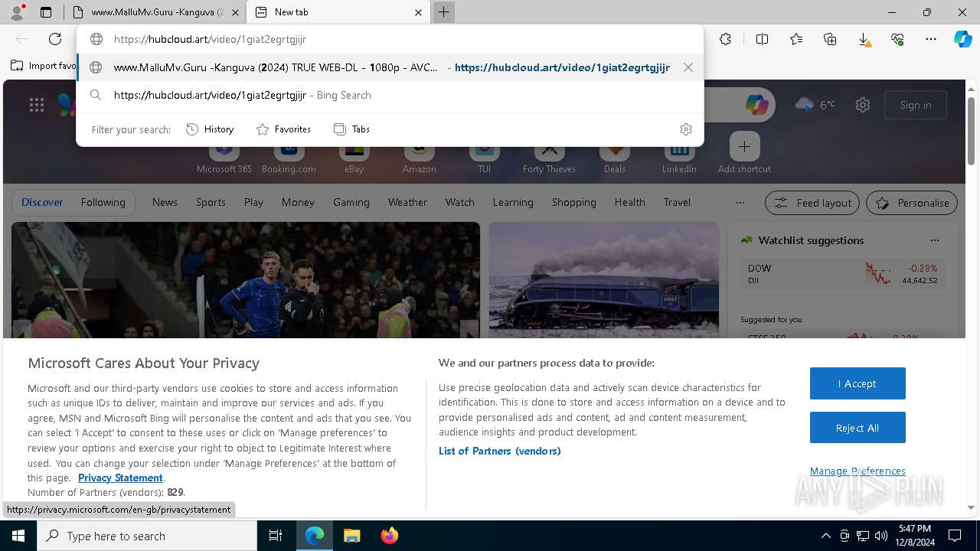This screenshot has height=551, width=980.
Task: Launch Copilot sidebar icon
Action: point(962,39)
